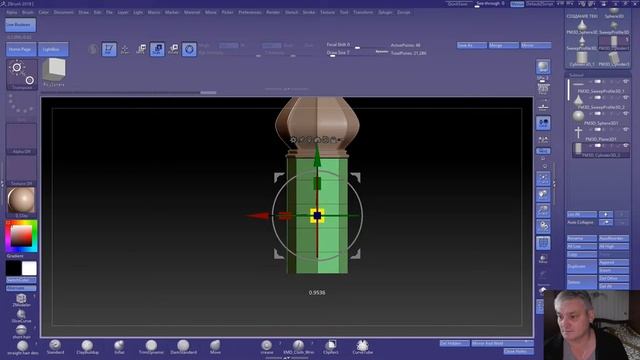Pick a color in the color picker square
This screenshot has height=360, width=640.
pos(21,236)
